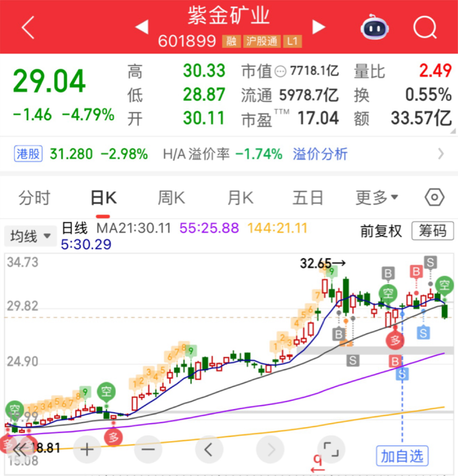Go back with the top-left arrow
The height and width of the screenshot is (476, 458).
point(28,27)
